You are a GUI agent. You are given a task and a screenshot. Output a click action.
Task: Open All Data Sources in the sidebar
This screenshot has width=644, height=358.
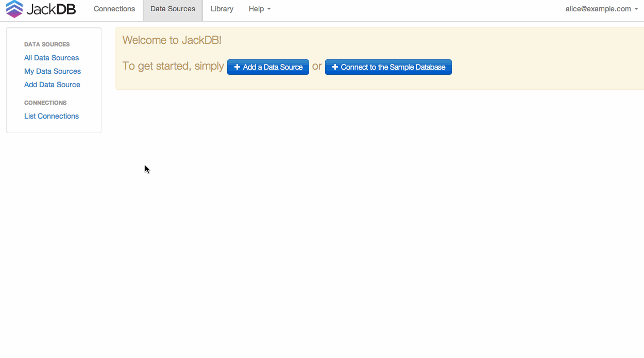52,58
